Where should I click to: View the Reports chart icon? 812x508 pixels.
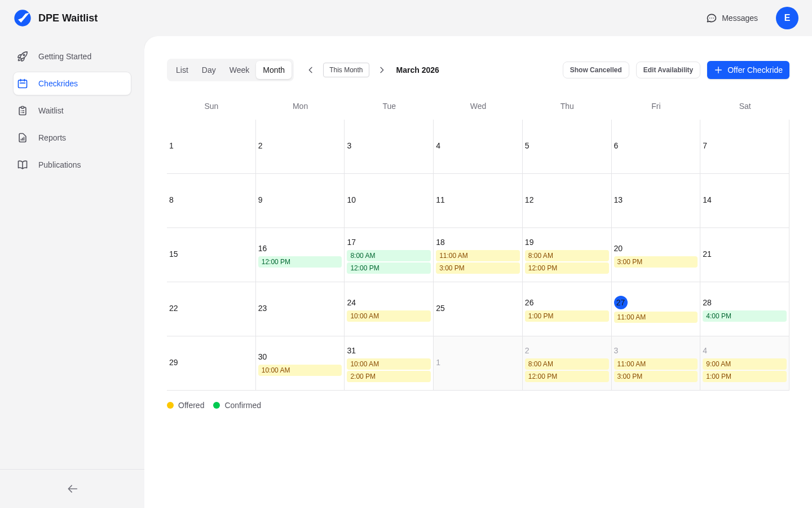[23, 138]
